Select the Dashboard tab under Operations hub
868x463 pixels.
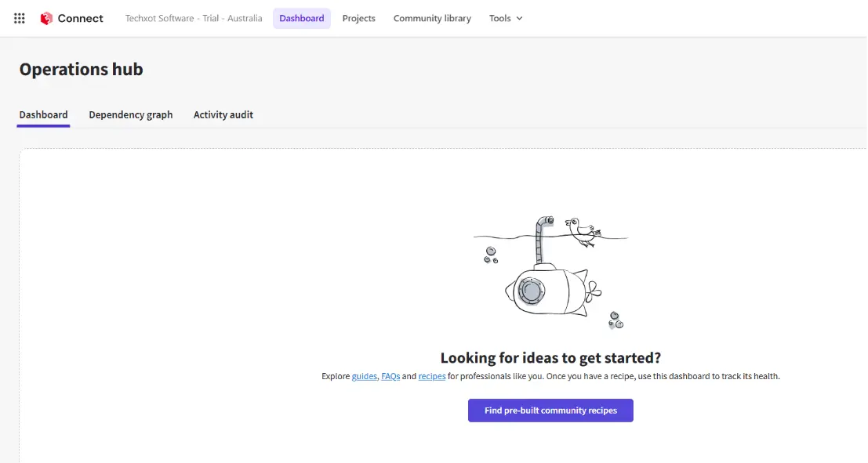(x=43, y=114)
